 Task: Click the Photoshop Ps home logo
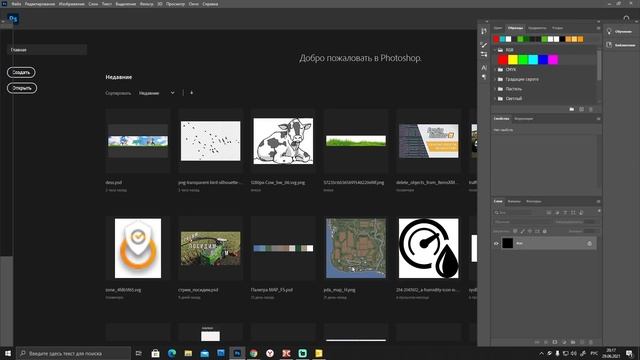(x=13, y=19)
